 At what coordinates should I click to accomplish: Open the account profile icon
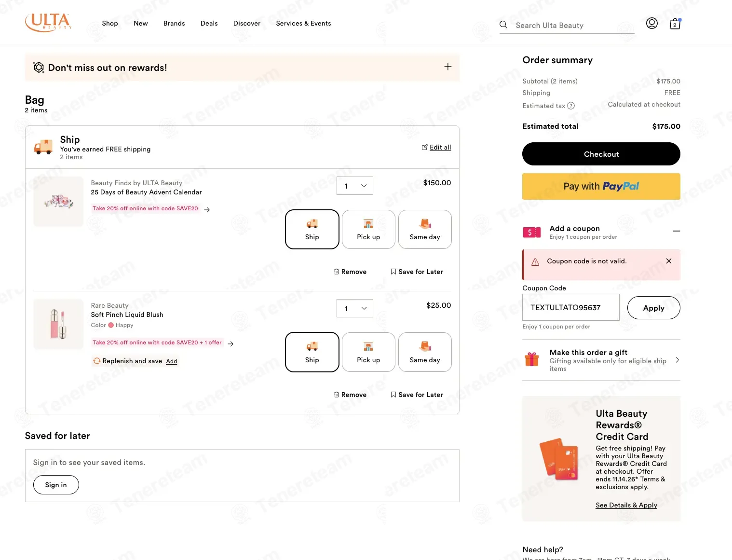click(x=652, y=23)
